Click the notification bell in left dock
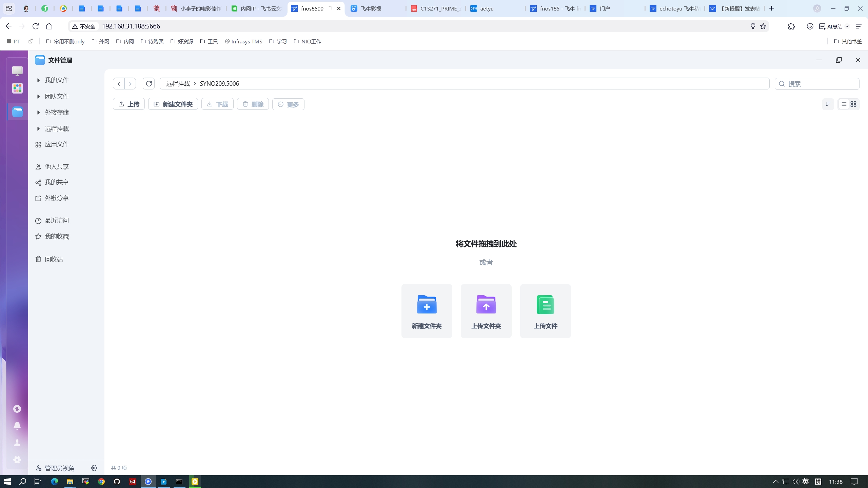868x488 pixels. point(17,426)
